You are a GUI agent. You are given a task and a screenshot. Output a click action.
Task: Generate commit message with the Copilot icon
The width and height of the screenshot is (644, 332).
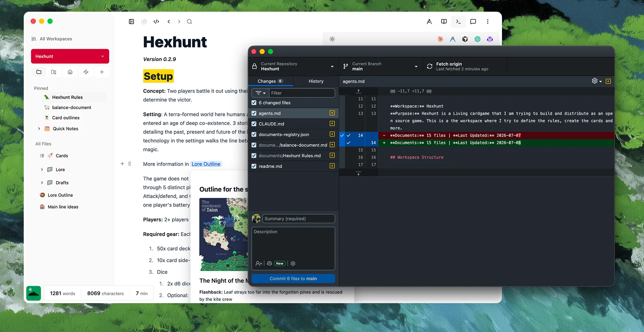pyautogui.click(x=269, y=263)
